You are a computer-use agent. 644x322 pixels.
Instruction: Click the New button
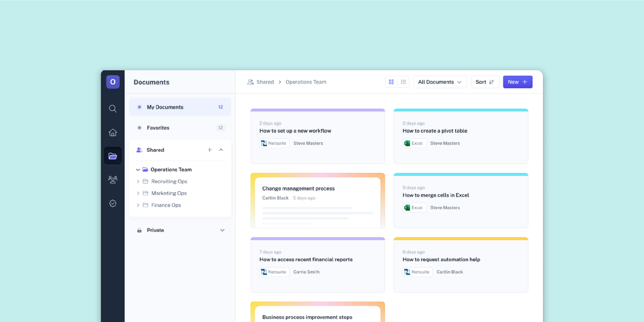pos(517,82)
